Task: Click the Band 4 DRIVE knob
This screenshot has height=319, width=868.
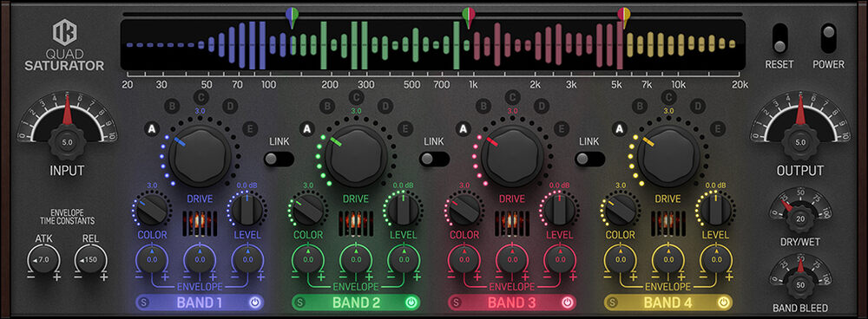Action: [668, 155]
